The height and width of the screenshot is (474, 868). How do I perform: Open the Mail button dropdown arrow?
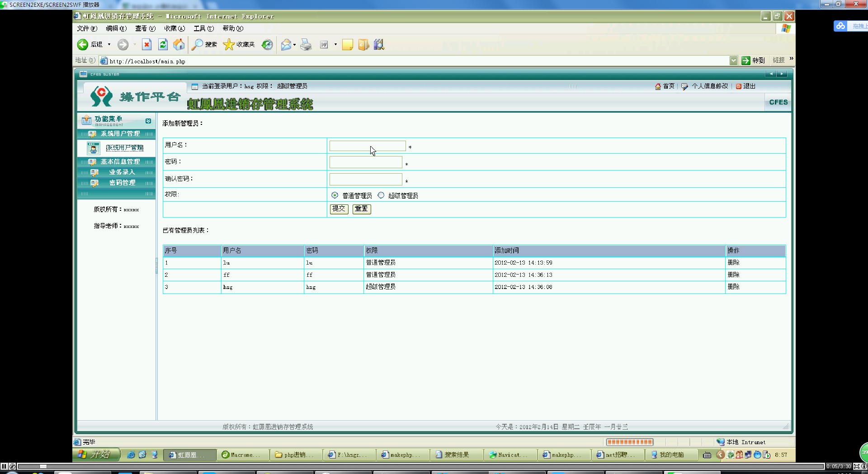(x=294, y=44)
